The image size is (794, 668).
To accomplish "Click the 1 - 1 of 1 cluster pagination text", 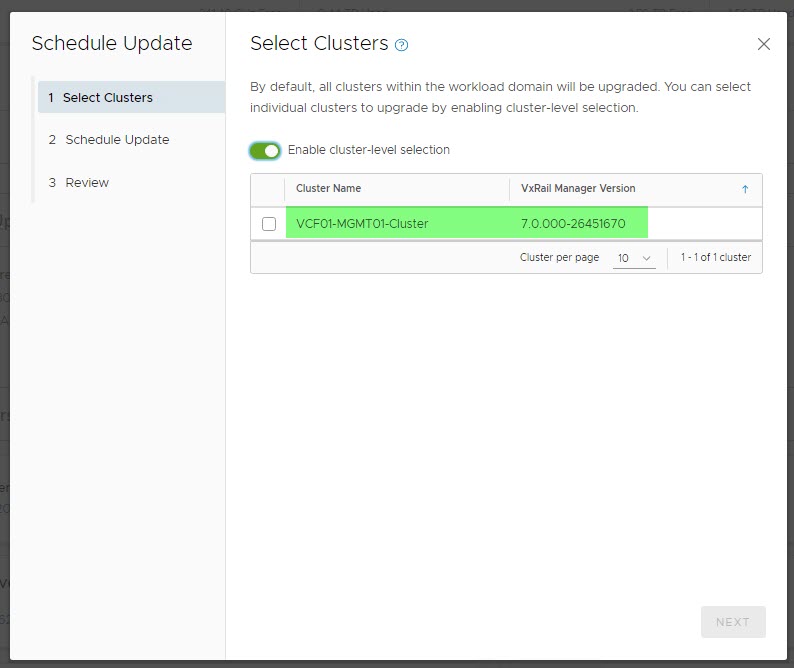I will pyautogui.click(x=716, y=258).
